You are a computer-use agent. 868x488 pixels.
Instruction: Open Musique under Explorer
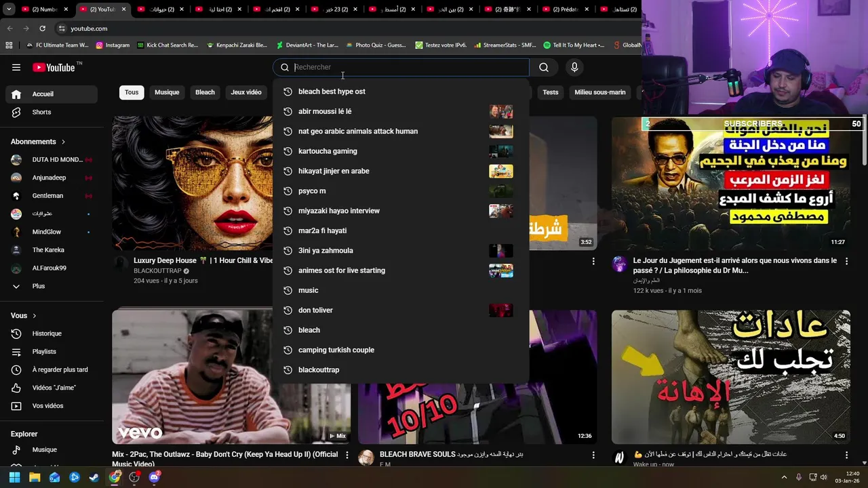pyautogui.click(x=52, y=450)
